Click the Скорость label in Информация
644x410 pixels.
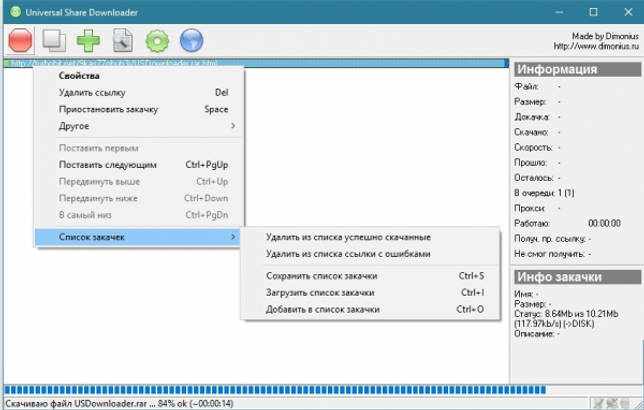point(533,147)
